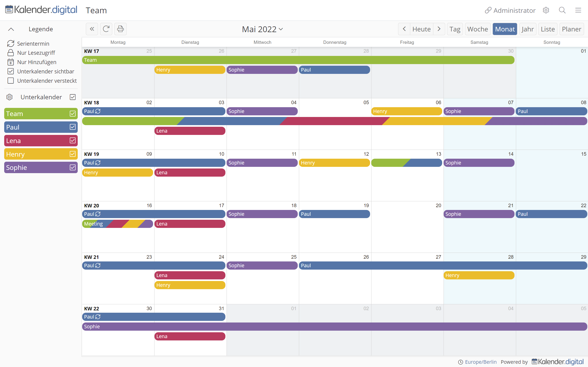Go to next month with right arrow
Image resolution: width=588 pixels, height=367 pixels.
click(x=439, y=29)
